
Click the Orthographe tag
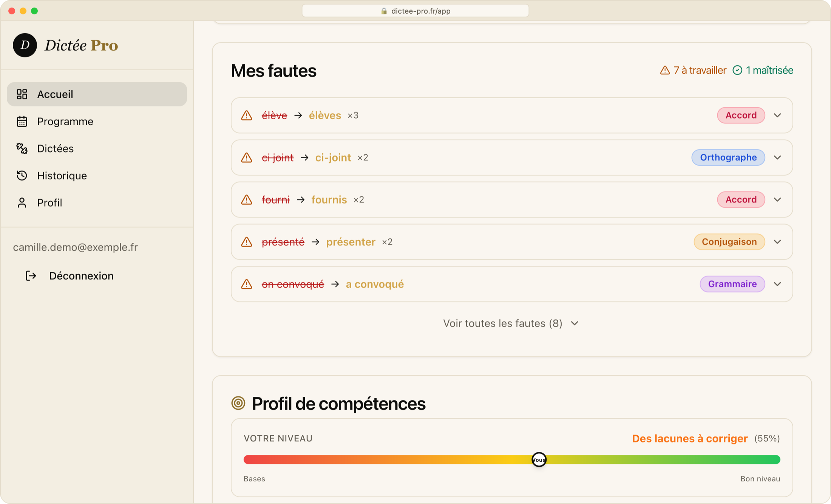coord(728,157)
